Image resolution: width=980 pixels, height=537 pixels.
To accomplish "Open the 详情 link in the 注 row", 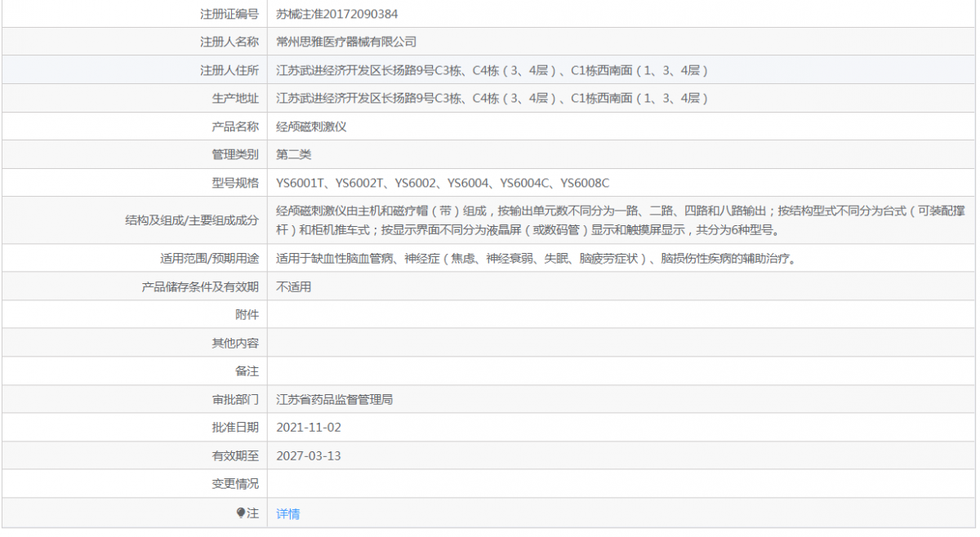I will (x=288, y=514).
